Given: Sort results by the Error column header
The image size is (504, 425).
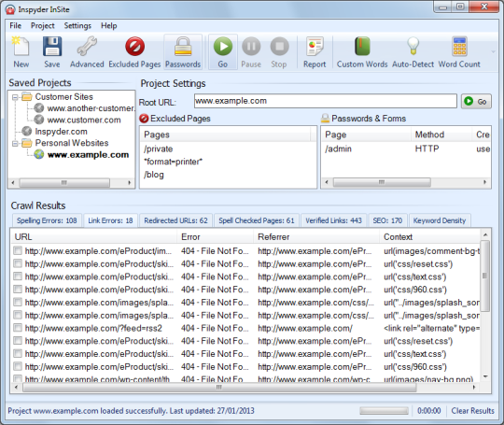Looking at the screenshot, I should click(216, 237).
